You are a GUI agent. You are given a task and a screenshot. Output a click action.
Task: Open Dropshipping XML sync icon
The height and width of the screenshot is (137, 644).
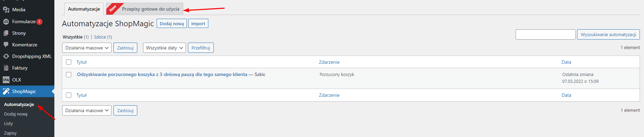6,56
